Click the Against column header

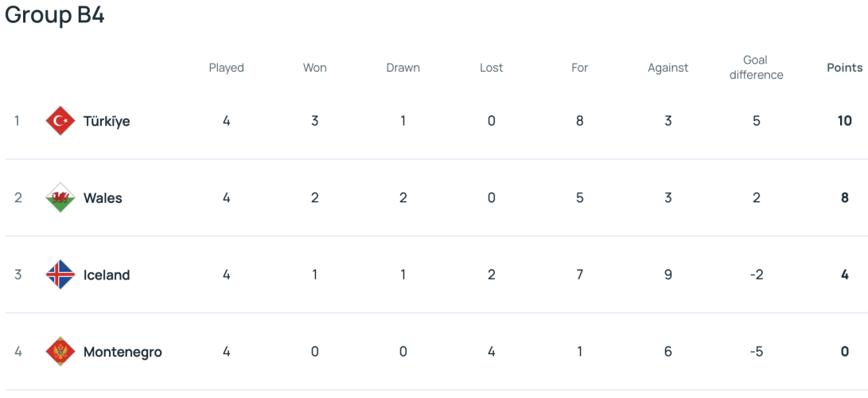click(x=668, y=68)
